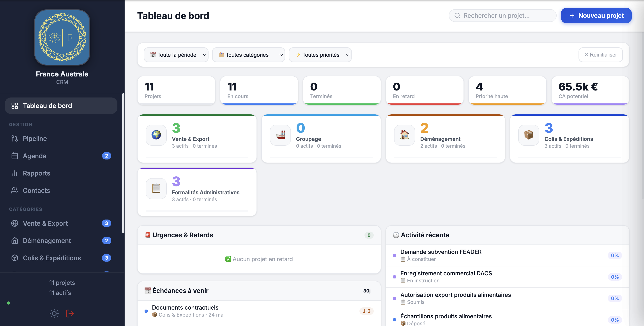Click the Urgences & Retards count badge 0
Image resolution: width=644 pixels, height=326 pixels.
pyautogui.click(x=369, y=235)
